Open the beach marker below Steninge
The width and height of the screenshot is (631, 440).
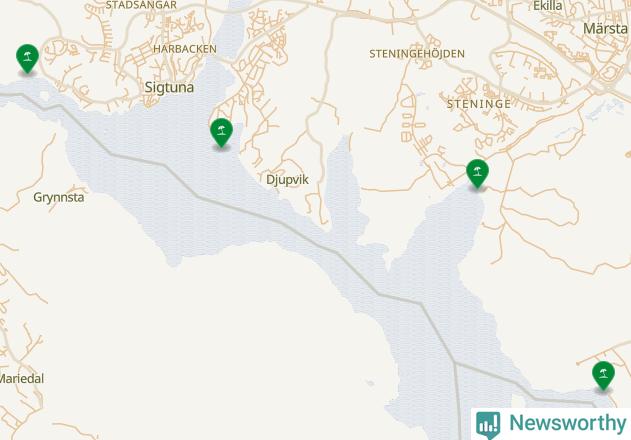click(x=477, y=174)
